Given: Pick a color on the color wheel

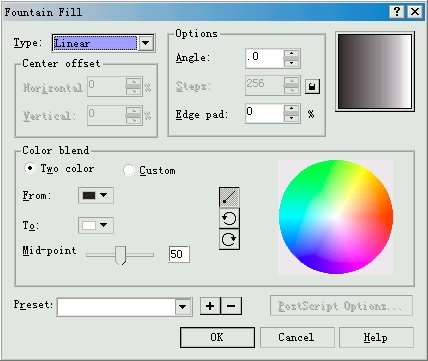Looking at the screenshot, I should pyautogui.click(x=336, y=217).
